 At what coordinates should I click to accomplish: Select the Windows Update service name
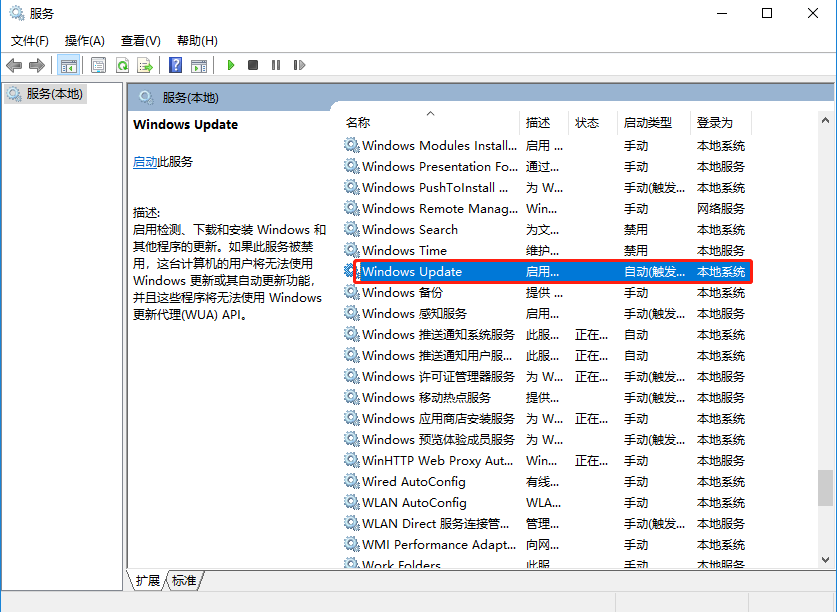[412, 271]
